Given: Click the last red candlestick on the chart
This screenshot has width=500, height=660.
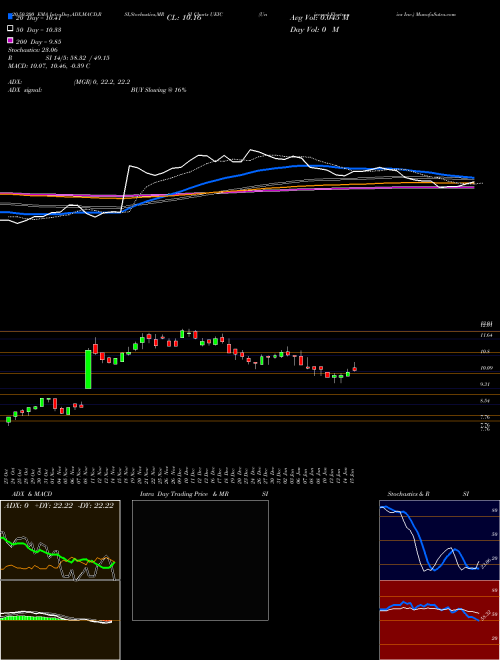Looking at the screenshot, I should (x=355, y=369).
